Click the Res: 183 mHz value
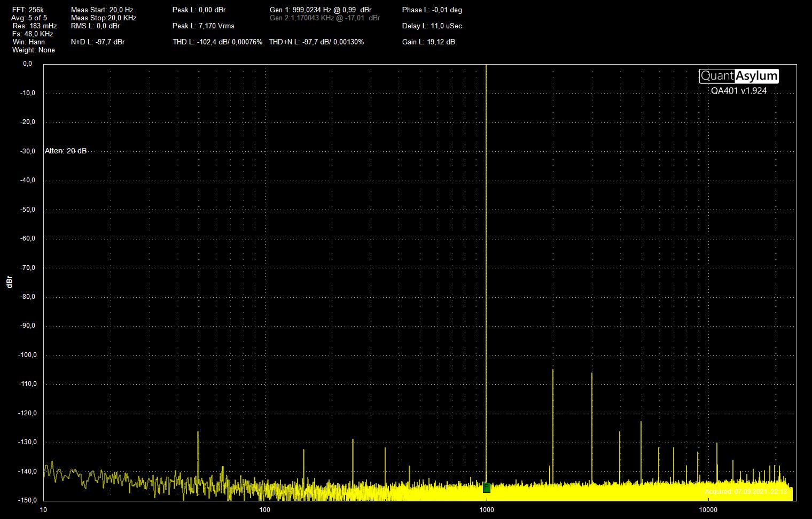Image resolution: width=812 pixels, height=519 pixels. click(35, 26)
